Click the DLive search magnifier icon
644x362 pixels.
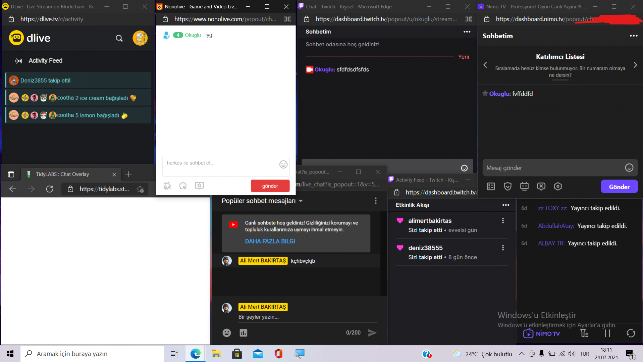click(x=119, y=38)
